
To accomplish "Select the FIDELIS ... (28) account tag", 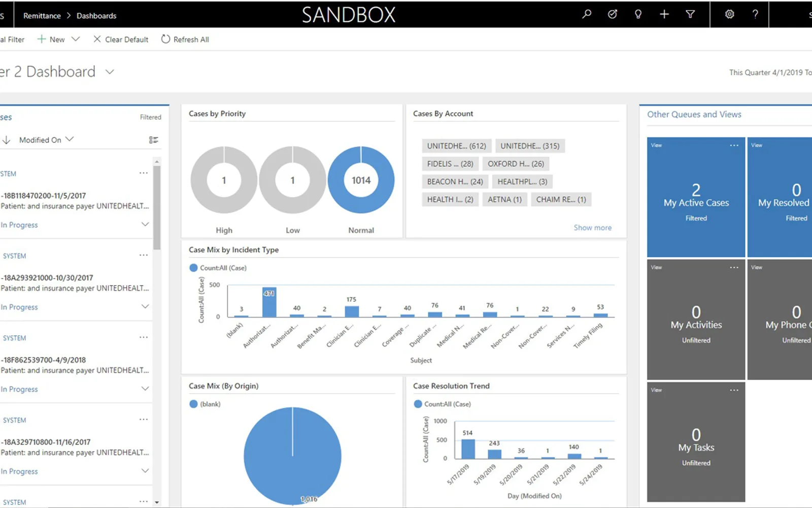I will pyautogui.click(x=450, y=164).
